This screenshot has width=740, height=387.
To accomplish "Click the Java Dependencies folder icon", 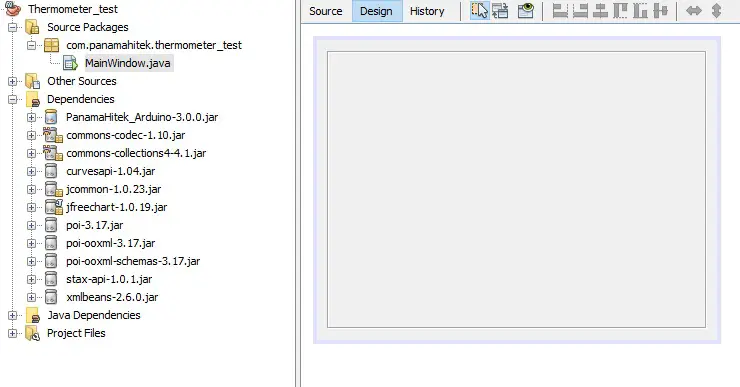I will coord(33,315).
